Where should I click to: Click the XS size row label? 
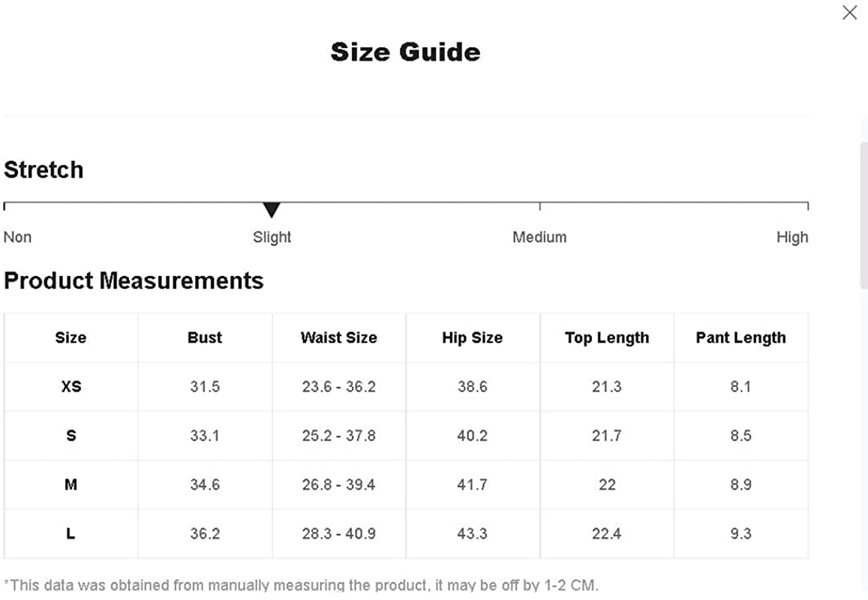pos(71,386)
